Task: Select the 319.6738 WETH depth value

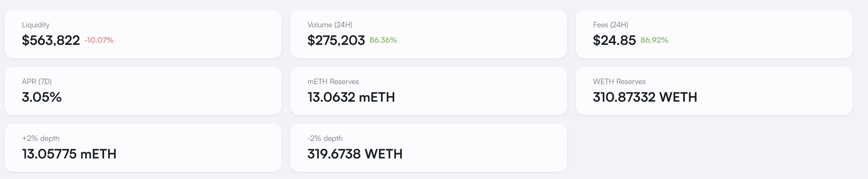Action: click(x=355, y=154)
